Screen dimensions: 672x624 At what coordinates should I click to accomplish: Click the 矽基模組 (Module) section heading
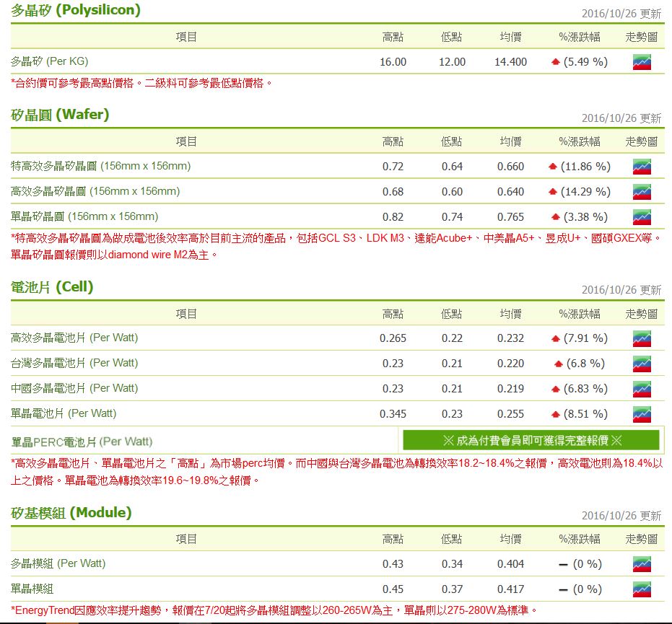pyautogui.click(x=71, y=513)
